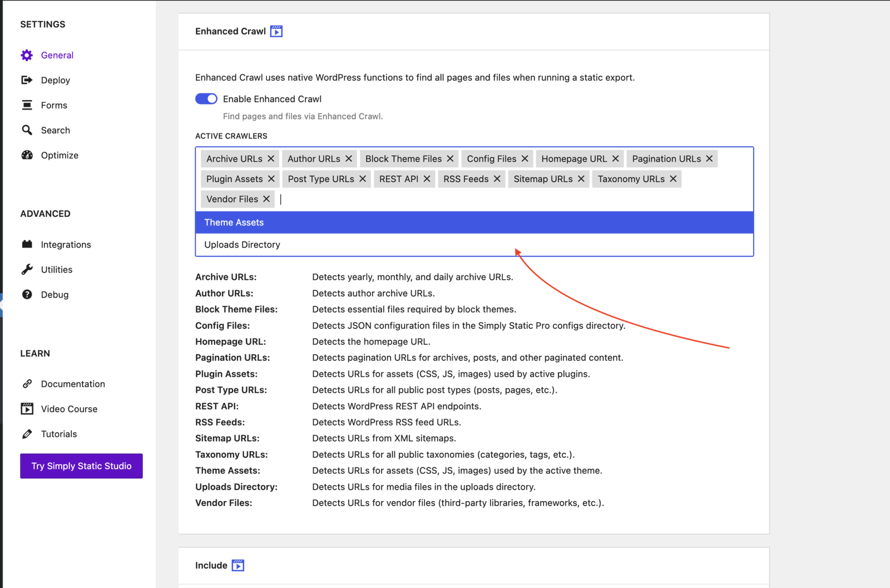Select Video Course in the Learn section

pyautogui.click(x=69, y=409)
